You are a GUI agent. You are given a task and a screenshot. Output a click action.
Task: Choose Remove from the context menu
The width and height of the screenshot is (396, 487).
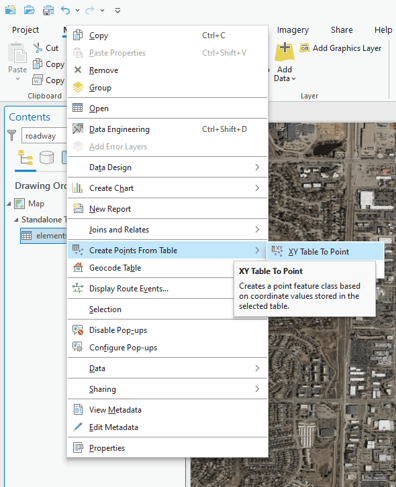(x=167, y=70)
